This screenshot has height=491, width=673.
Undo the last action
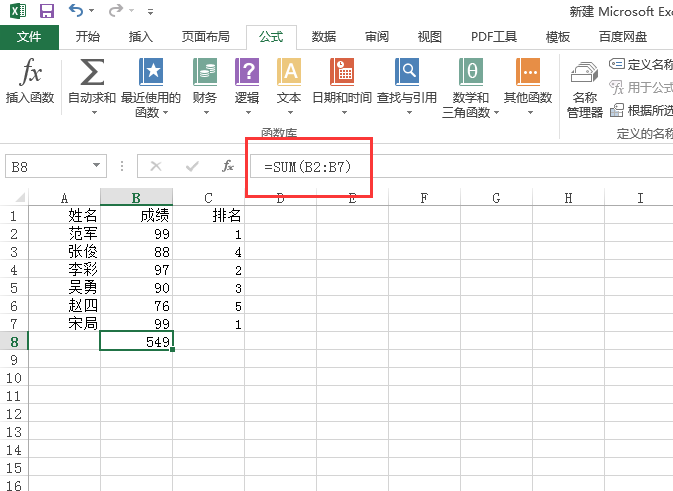[76, 10]
